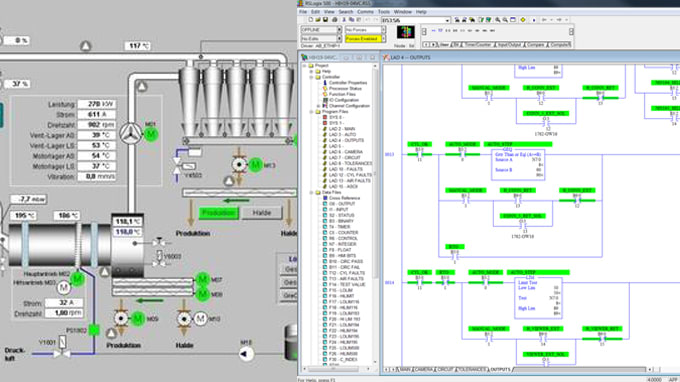Open the Help menu

pyautogui.click(x=421, y=12)
